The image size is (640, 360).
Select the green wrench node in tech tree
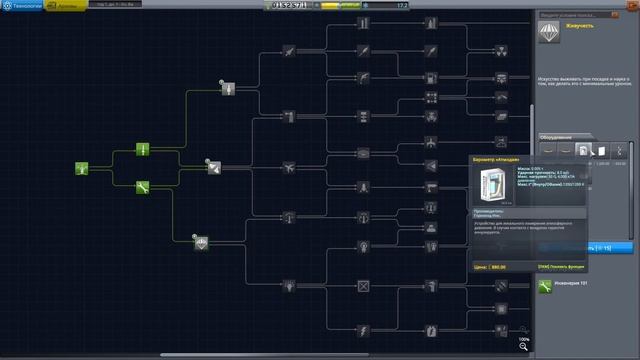click(x=142, y=188)
